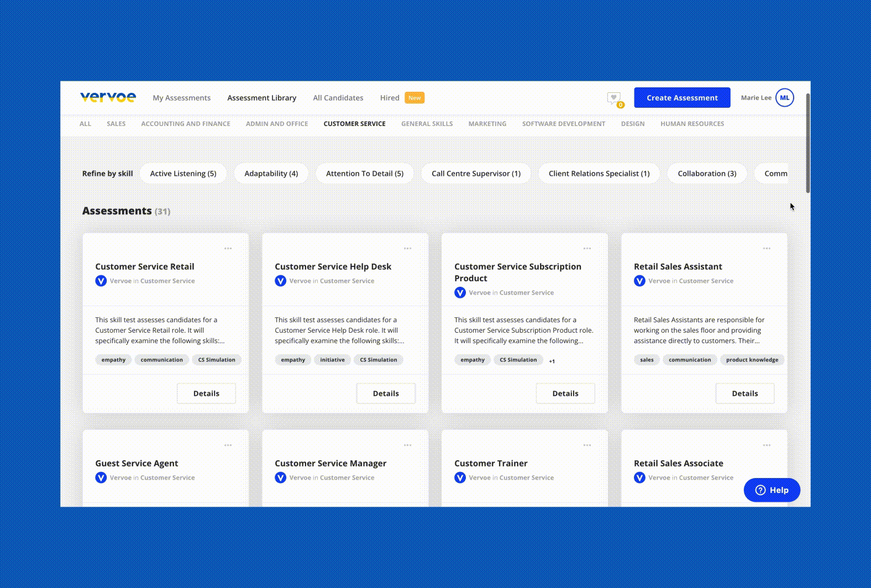Select the SALES category tab
The image size is (871, 588).
(116, 124)
